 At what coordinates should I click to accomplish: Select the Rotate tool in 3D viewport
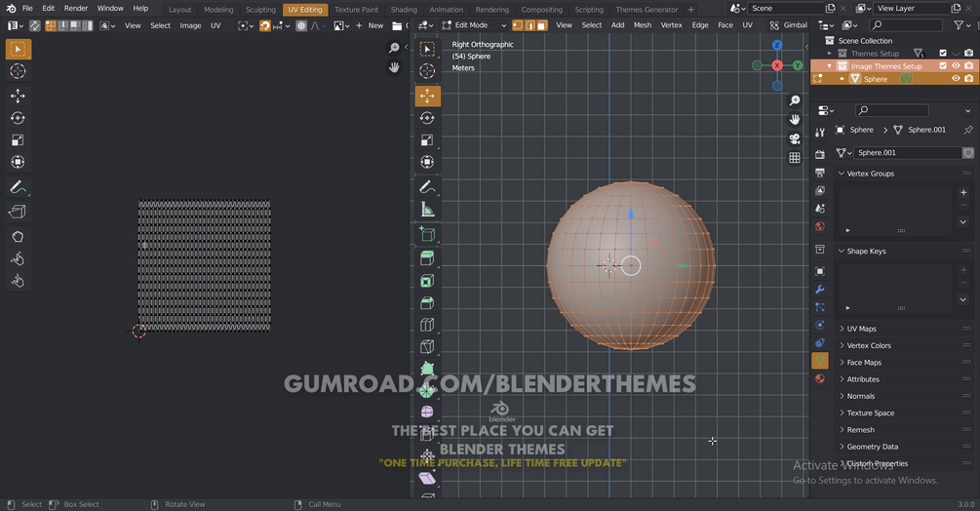pyautogui.click(x=427, y=118)
